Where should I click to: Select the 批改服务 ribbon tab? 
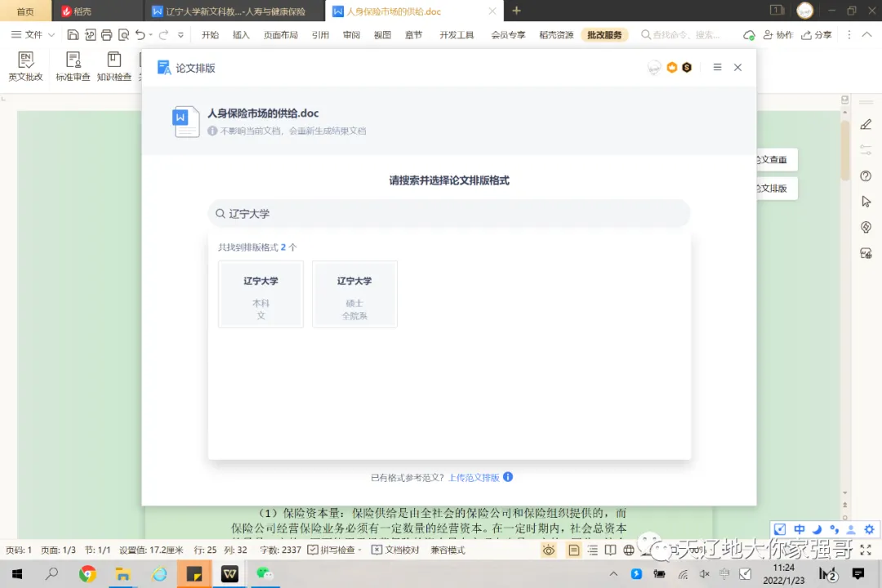[x=604, y=35]
